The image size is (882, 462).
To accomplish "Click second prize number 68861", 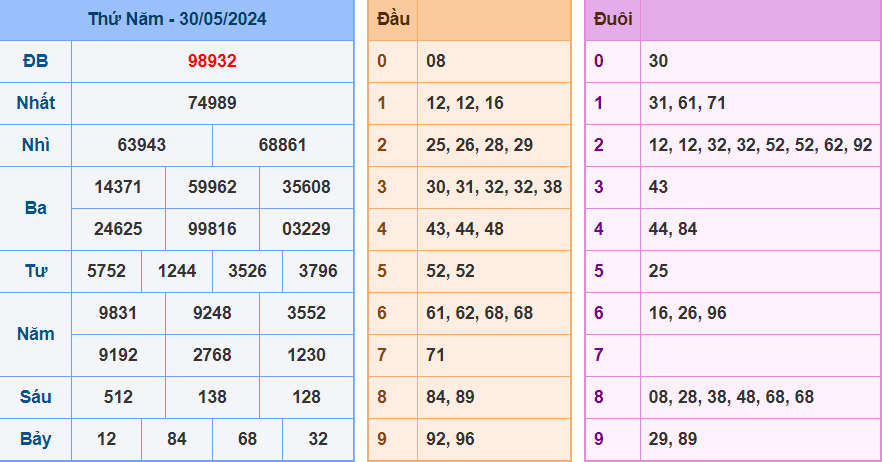I will [282, 145].
